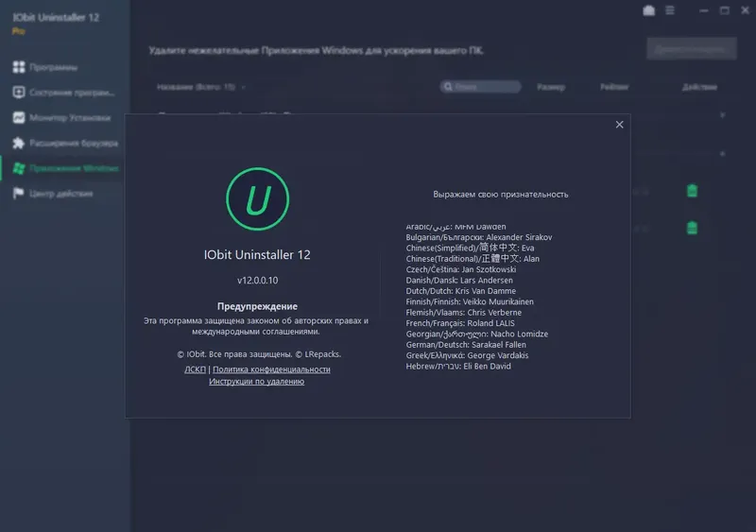The image size is (756, 532).
Task: Click the Greek: George Vardakis credit line
Action: tap(467, 355)
